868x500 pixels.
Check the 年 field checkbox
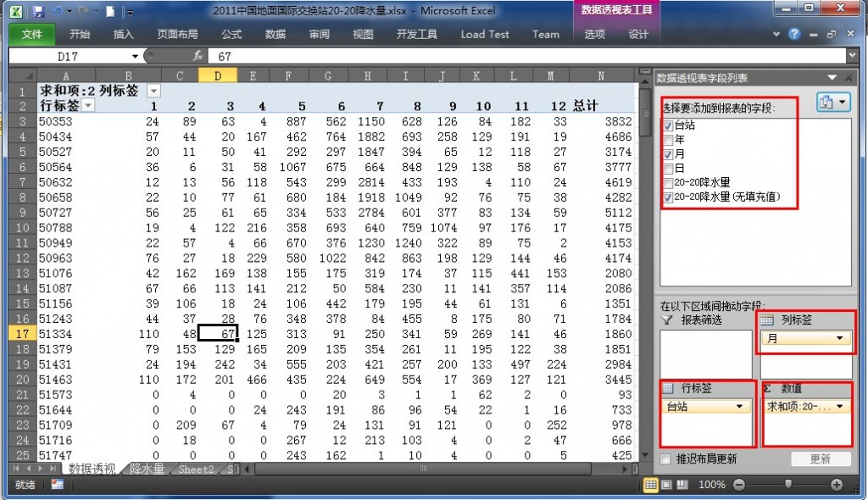[669, 140]
